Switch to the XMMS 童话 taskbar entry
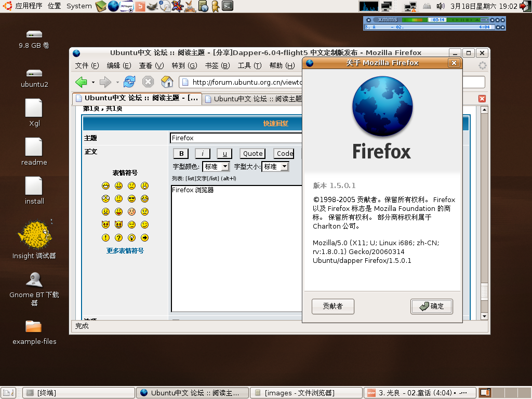Viewport: 532px width, 399px height. [420, 393]
